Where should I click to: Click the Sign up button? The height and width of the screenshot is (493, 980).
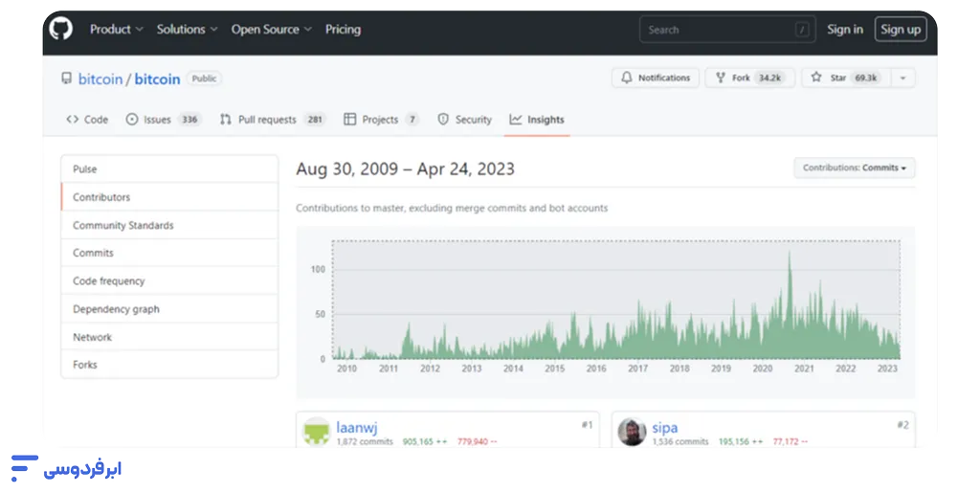pos(900,30)
